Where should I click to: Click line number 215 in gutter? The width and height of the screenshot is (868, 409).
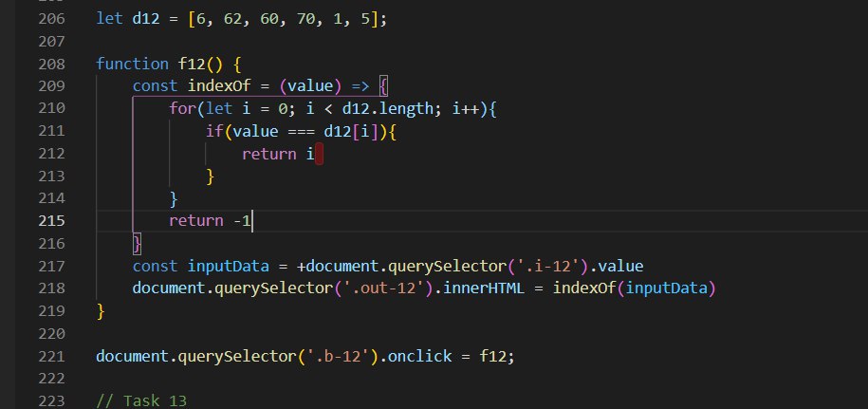(x=51, y=221)
